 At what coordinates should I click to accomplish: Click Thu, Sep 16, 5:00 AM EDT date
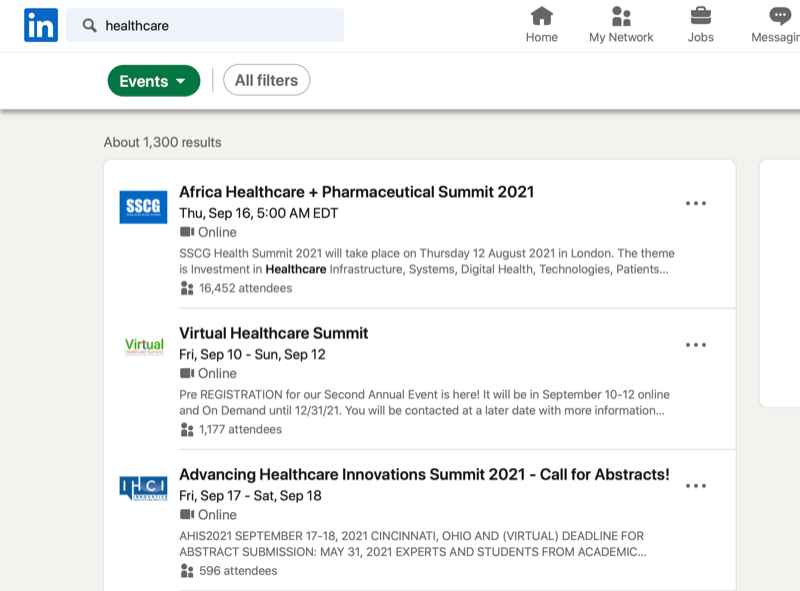tap(258, 213)
